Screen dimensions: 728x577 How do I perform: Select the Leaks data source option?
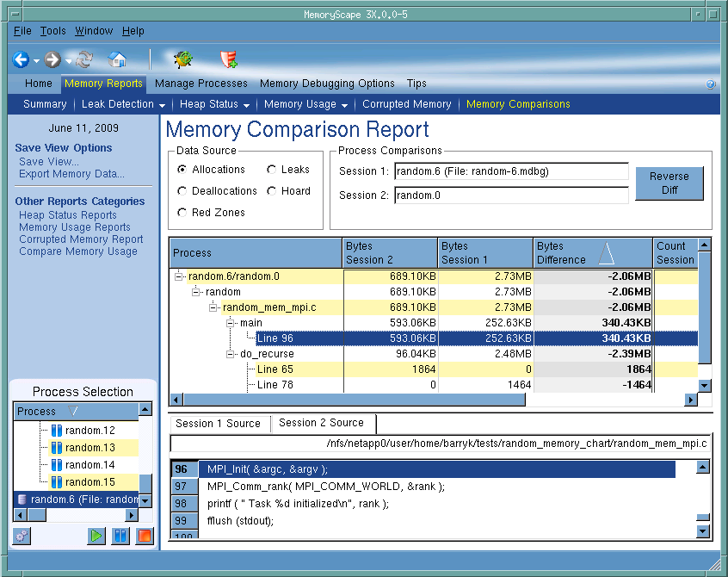tap(272, 170)
